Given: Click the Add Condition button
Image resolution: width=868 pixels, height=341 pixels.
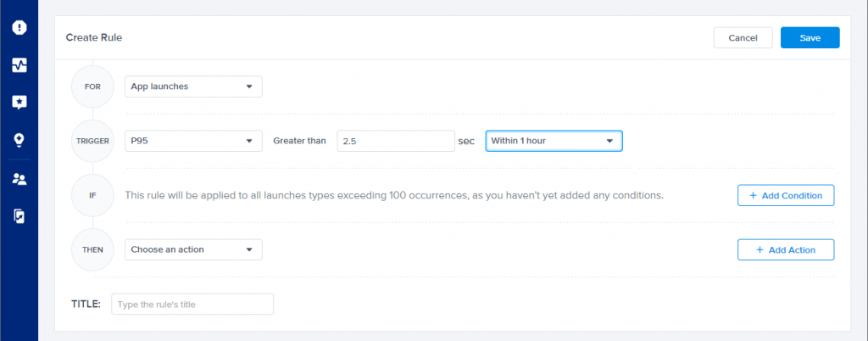Looking at the screenshot, I should pyautogui.click(x=786, y=195).
